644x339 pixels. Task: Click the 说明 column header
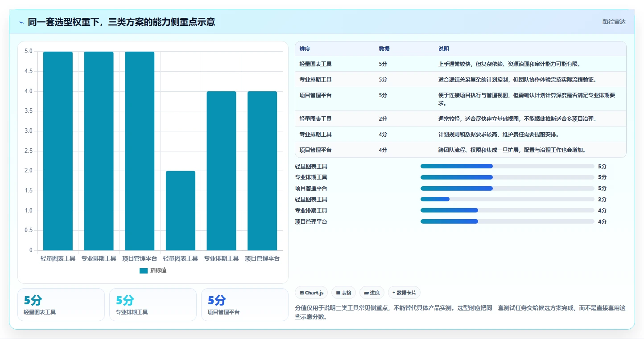tap(443, 49)
